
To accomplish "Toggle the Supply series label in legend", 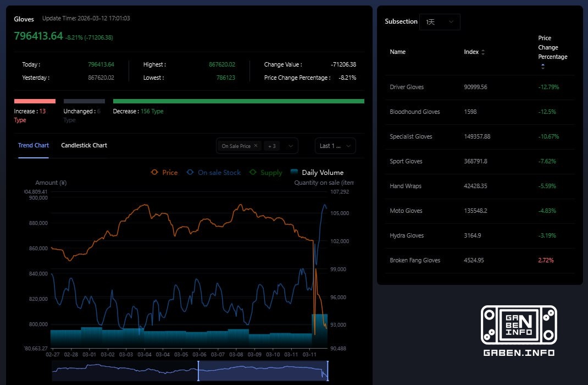I will [271, 173].
